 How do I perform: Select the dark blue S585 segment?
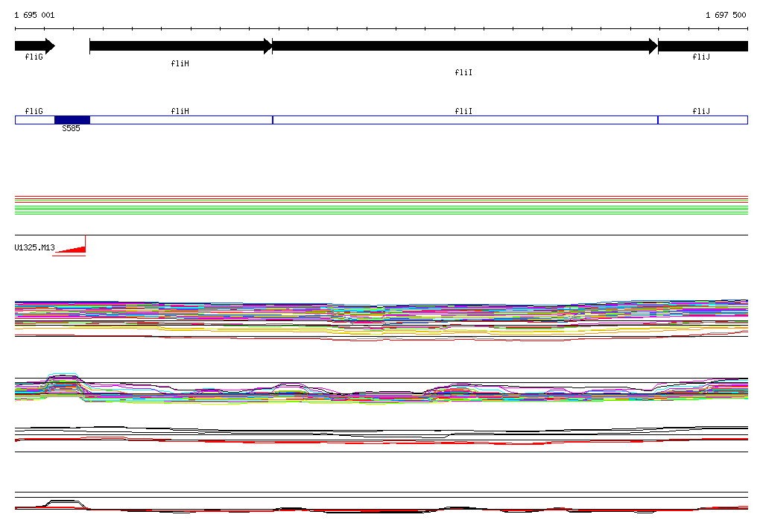[x=72, y=120]
